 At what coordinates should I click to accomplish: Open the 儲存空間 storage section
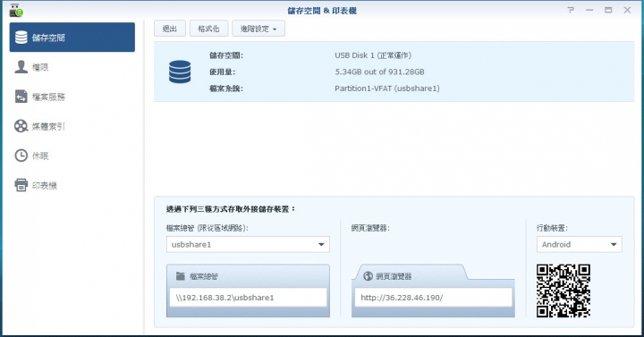point(72,38)
